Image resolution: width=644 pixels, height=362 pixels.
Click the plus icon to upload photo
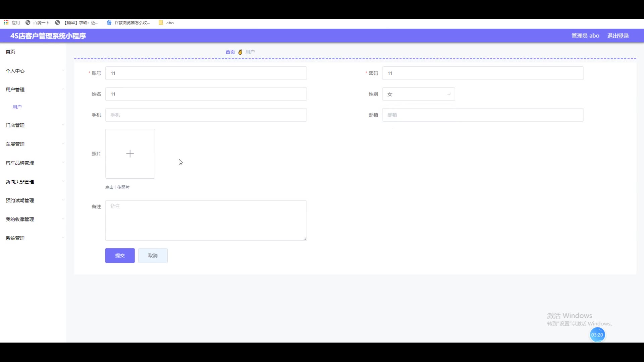tap(130, 154)
